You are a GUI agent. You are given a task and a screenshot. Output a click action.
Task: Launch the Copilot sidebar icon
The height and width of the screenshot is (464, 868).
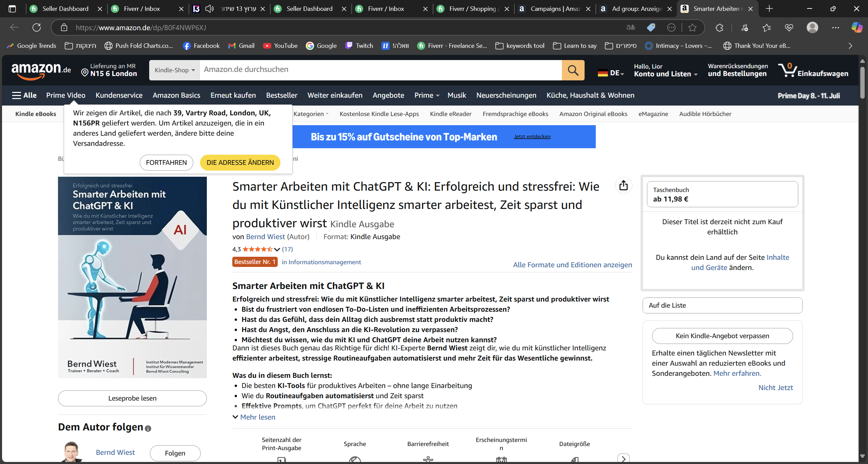pos(857,27)
